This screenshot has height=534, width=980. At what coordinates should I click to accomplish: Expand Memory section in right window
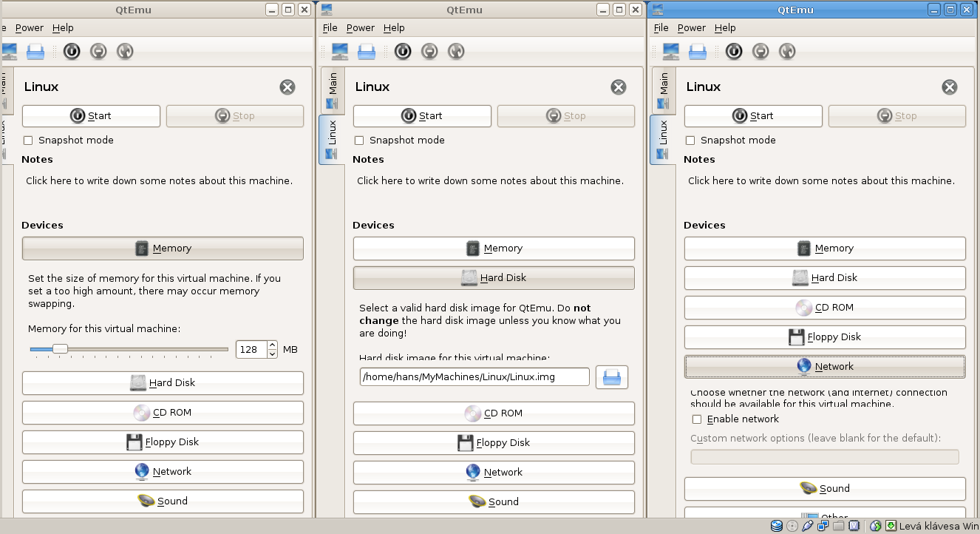[825, 249]
